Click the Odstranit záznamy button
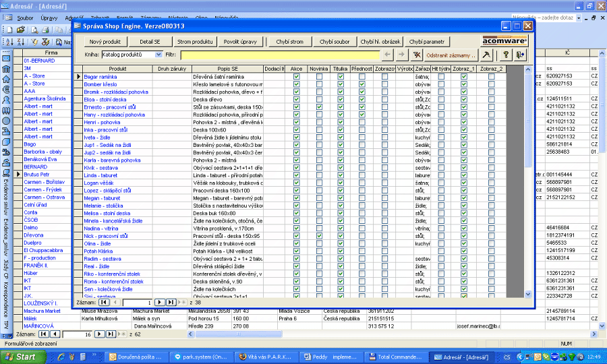Screen dimensions: 607x364 click(451, 55)
